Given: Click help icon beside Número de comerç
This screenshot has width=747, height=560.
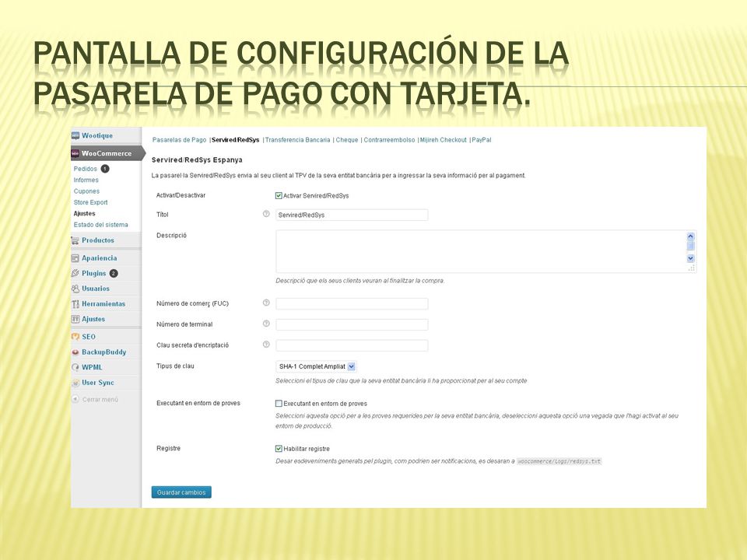Looking at the screenshot, I should (266, 303).
